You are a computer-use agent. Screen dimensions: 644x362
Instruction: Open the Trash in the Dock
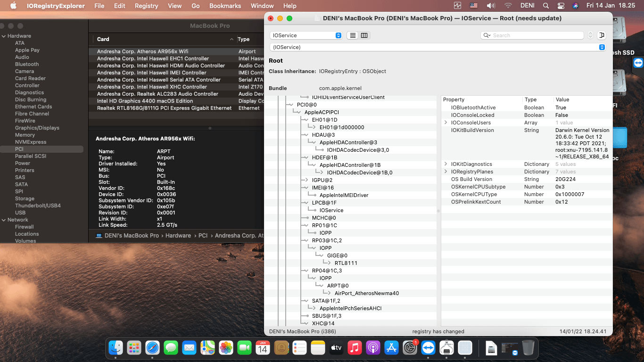[528, 348]
